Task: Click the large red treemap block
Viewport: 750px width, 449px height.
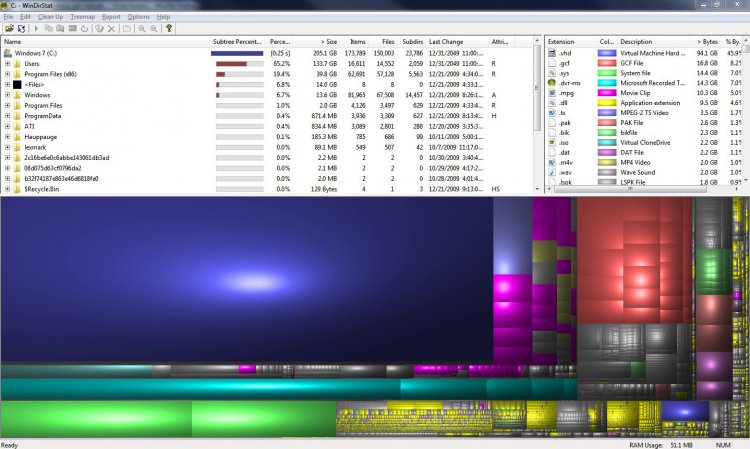Action: (x=635, y=261)
